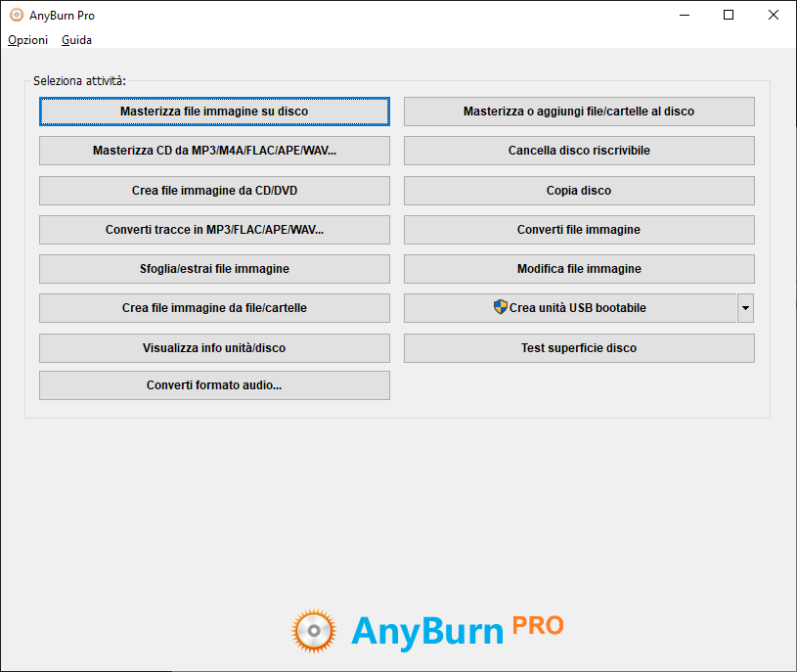This screenshot has width=797, height=672.
Task: Open Converti formato audio
Action: (x=214, y=385)
